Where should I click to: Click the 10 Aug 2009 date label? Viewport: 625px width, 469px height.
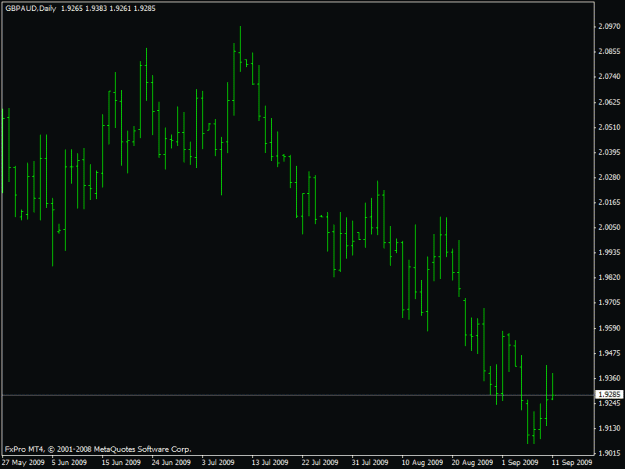pos(422,462)
